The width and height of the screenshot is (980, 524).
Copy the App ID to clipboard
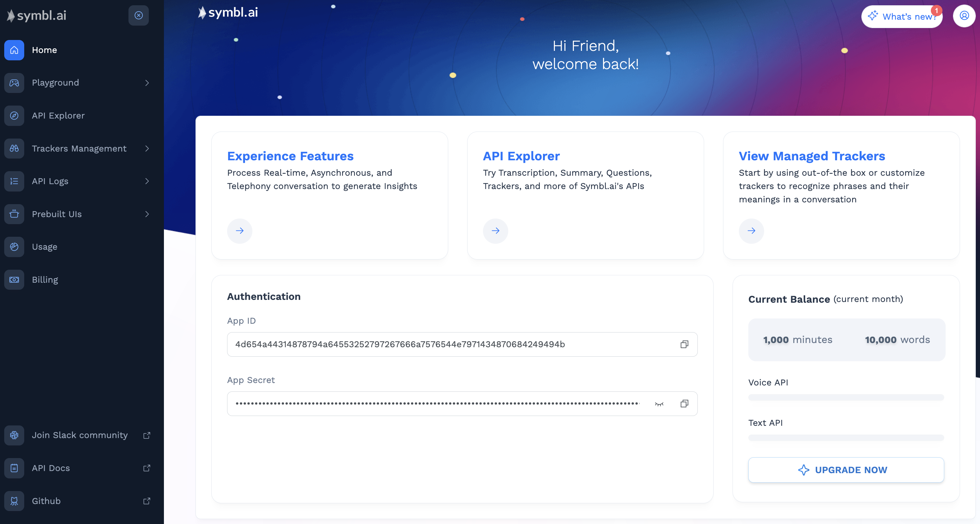point(684,344)
